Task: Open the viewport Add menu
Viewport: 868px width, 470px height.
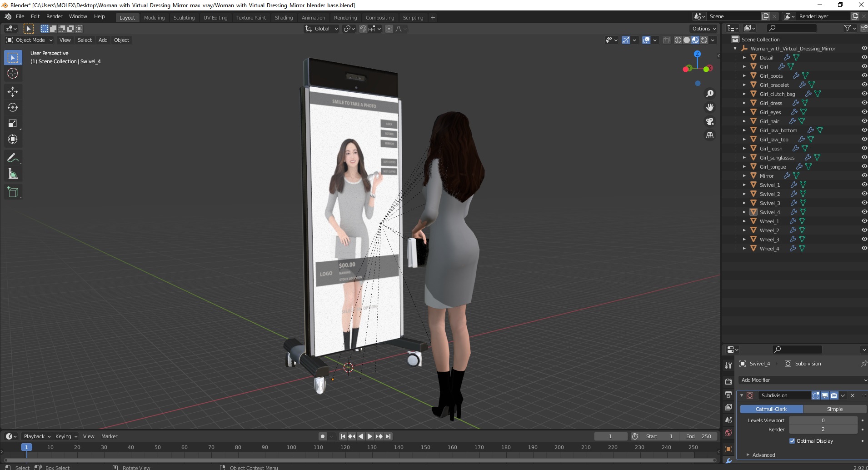Action: point(103,40)
